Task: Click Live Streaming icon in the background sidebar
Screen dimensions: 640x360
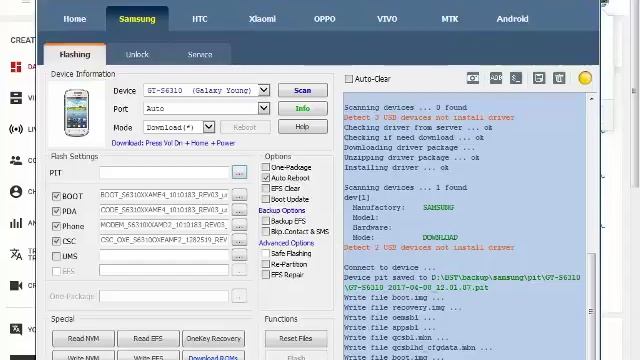Action: point(16,129)
